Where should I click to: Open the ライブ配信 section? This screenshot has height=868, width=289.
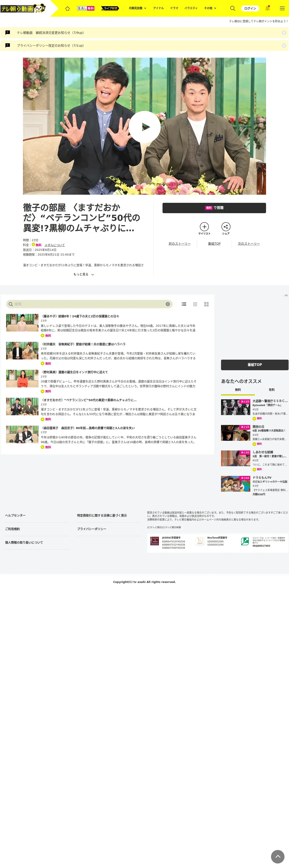pos(110,8)
